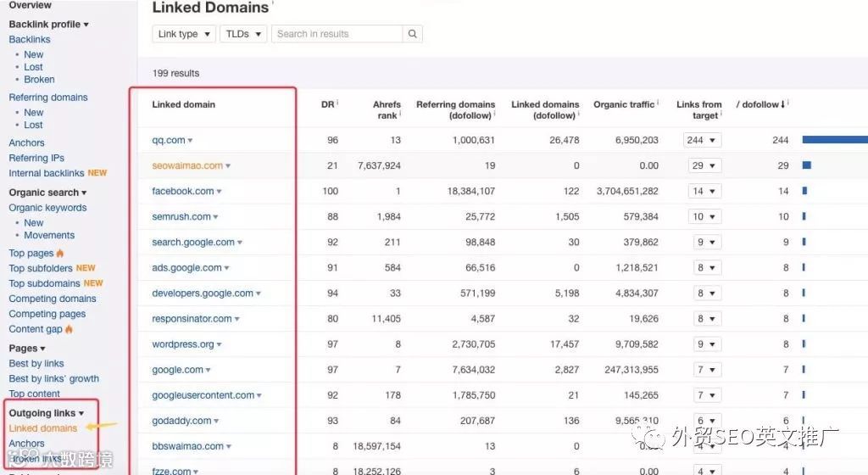Open Best by links in sidebar
868x475 pixels.
point(36,363)
